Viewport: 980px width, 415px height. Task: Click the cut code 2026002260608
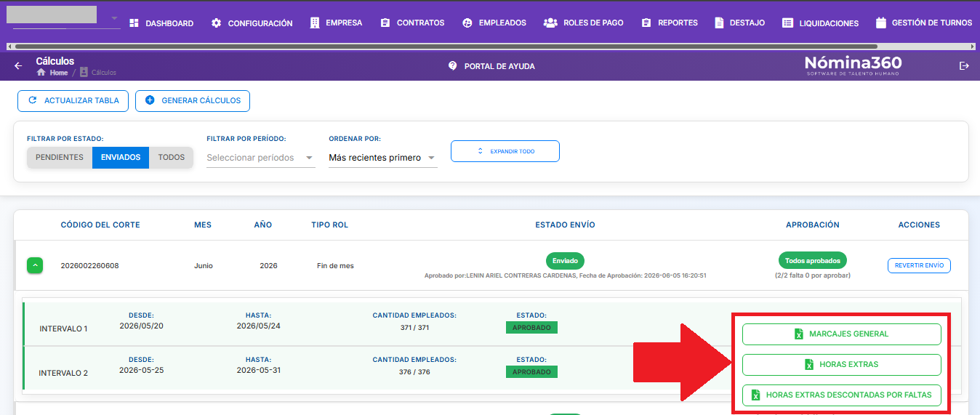[89, 266]
